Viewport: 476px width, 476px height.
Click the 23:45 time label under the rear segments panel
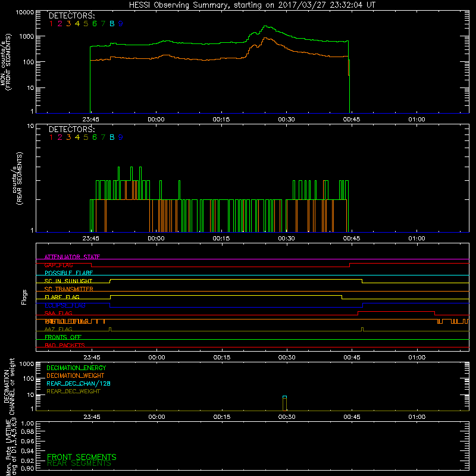(91, 239)
